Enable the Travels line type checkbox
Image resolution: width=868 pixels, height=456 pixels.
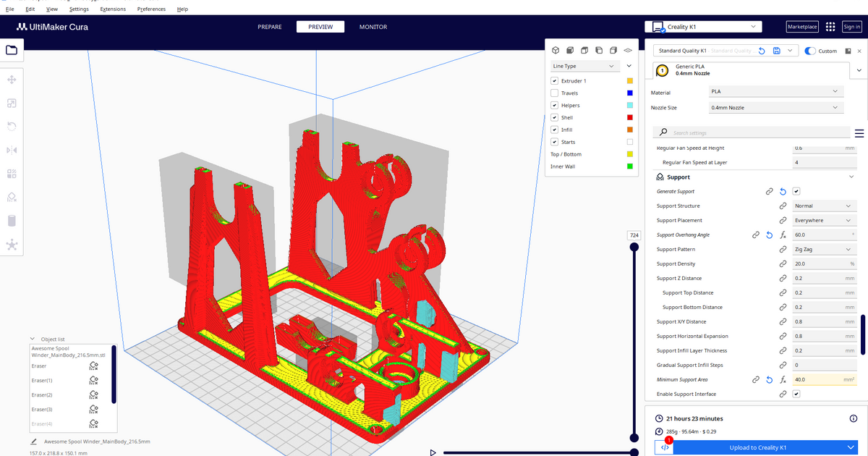tap(555, 93)
